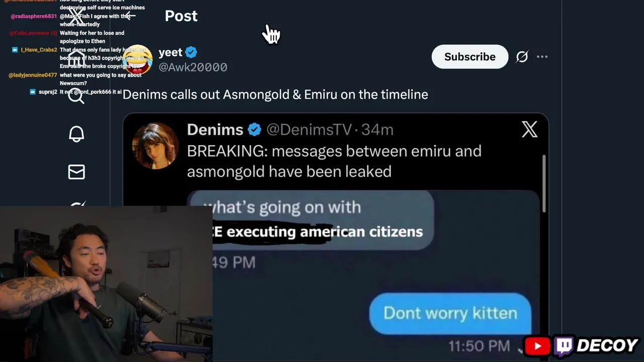Click the back arrow beside Post
Screen dimensions: 644x362
(130, 16)
